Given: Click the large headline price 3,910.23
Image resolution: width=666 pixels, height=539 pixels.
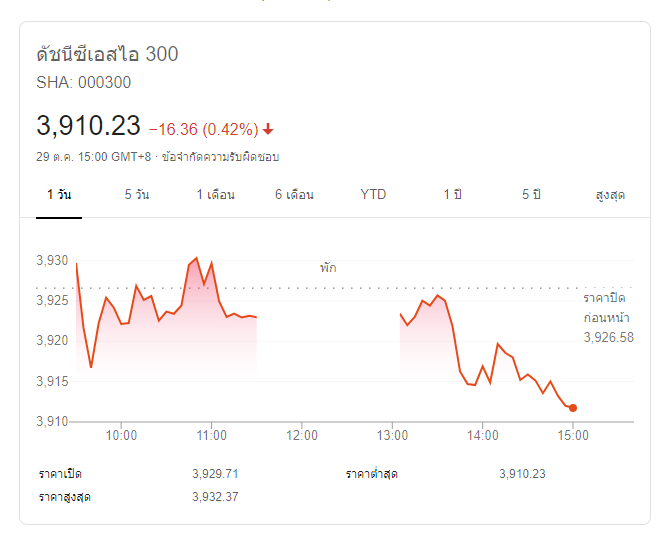Looking at the screenshot, I should click(88, 126).
